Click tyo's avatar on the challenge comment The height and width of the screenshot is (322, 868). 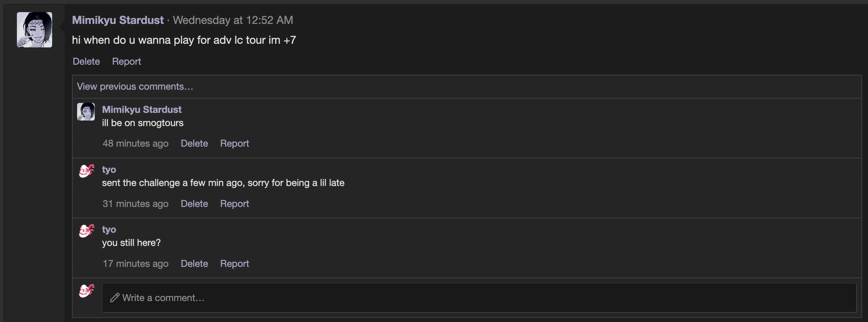coord(87,171)
